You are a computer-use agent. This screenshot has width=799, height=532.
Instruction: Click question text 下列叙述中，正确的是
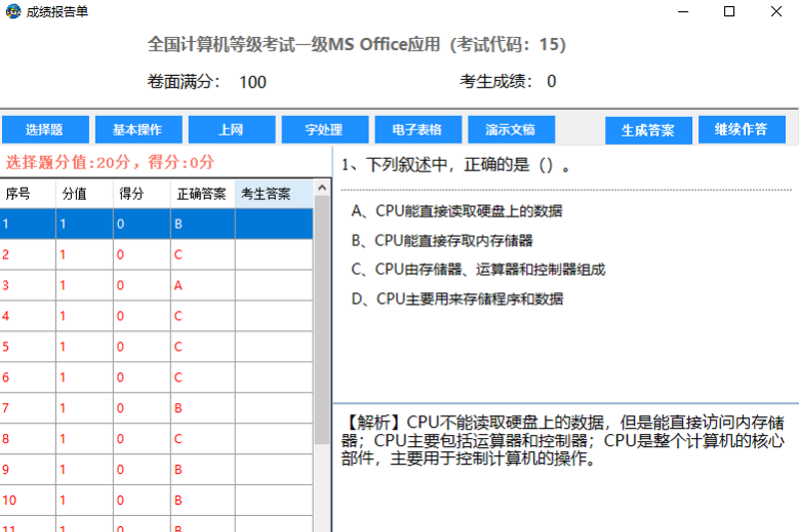coord(447,165)
